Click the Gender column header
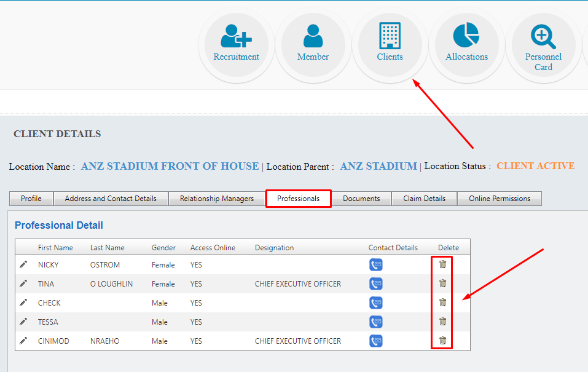588x372 pixels. click(x=163, y=248)
